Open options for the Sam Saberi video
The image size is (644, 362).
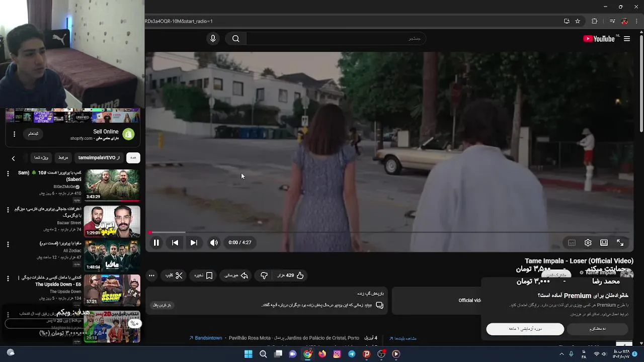tap(8, 173)
